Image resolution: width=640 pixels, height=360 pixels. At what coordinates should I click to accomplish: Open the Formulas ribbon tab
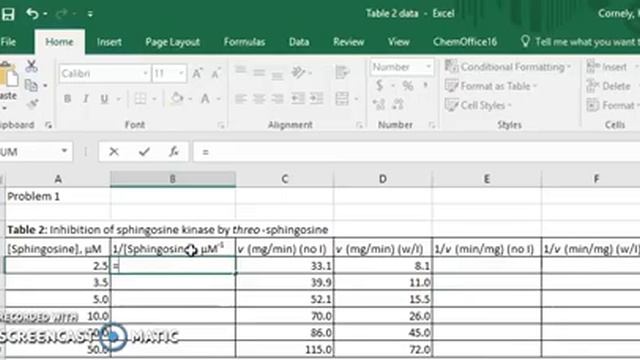(244, 42)
